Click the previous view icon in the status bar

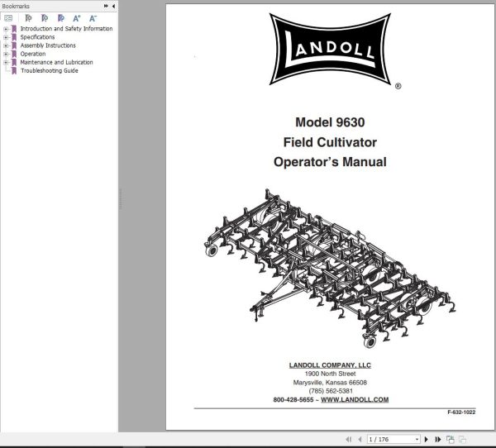(451, 439)
